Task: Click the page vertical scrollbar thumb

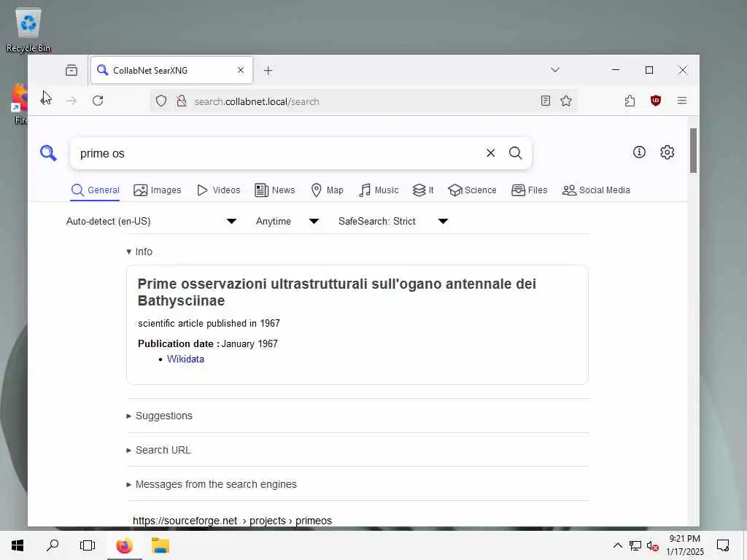Action: 693,150
